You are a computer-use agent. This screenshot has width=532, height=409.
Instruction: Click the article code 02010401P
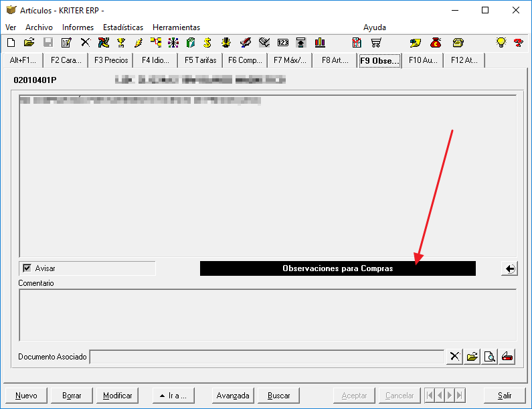(35, 80)
